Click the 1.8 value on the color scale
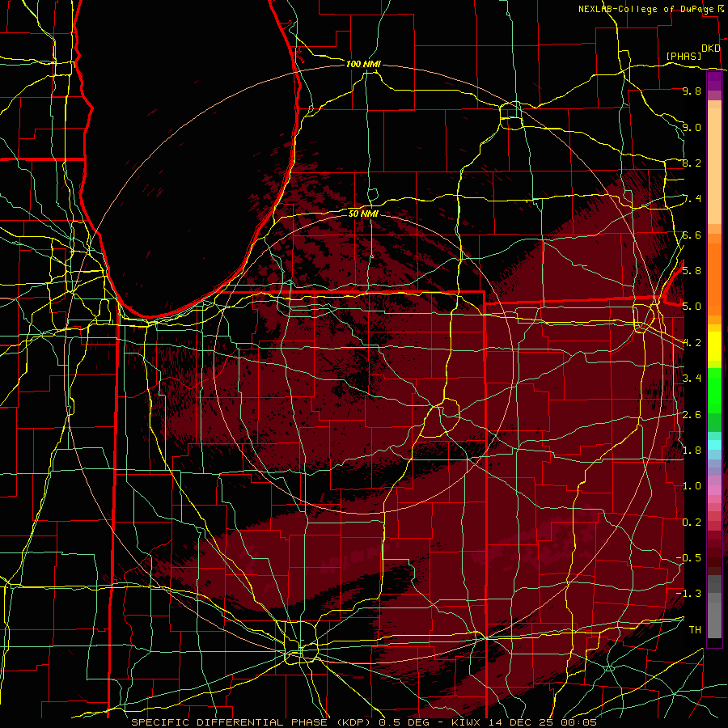 click(x=692, y=451)
